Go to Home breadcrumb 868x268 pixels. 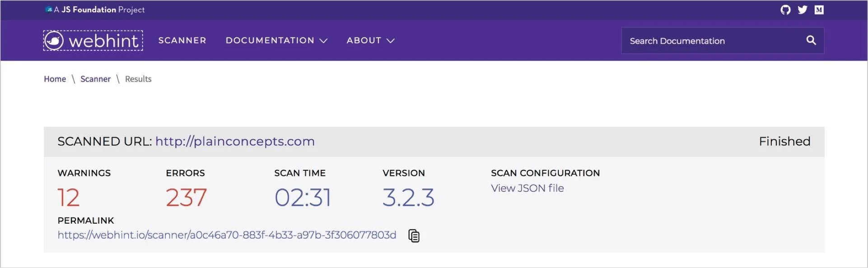pyautogui.click(x=55, y=79)
